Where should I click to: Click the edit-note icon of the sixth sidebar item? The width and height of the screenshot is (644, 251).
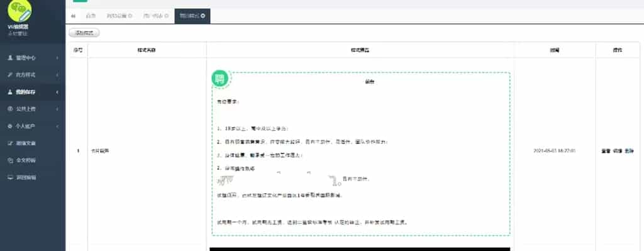[10, 143]
